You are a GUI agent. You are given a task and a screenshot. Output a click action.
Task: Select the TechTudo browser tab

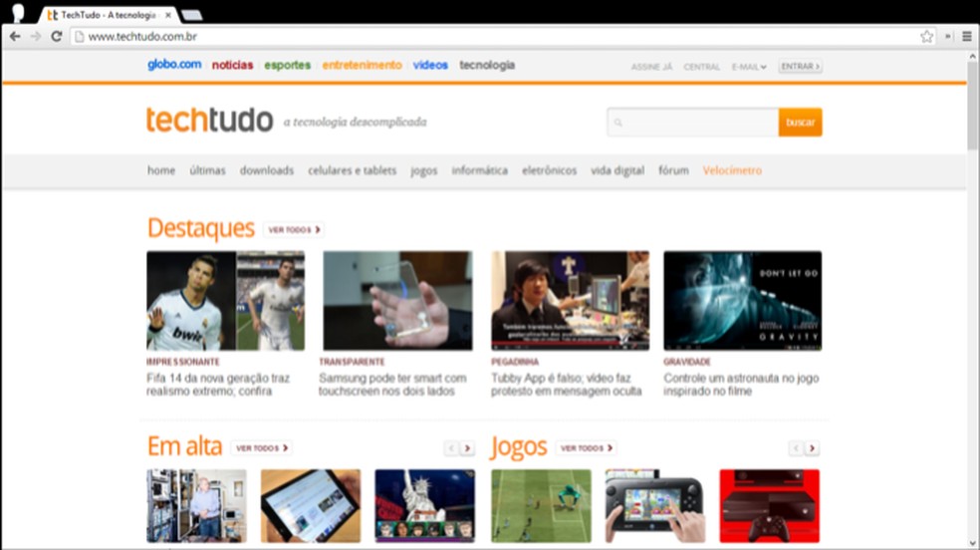point(107,15)
